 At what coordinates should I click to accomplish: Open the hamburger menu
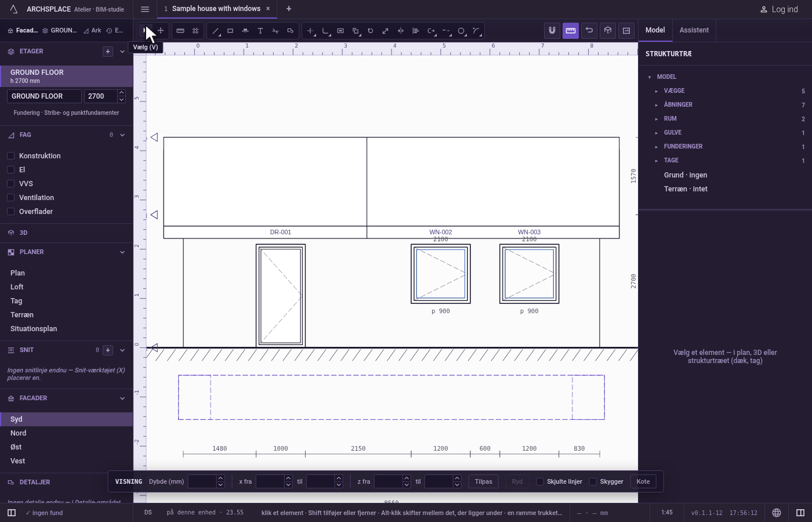[x=145, y=9]
